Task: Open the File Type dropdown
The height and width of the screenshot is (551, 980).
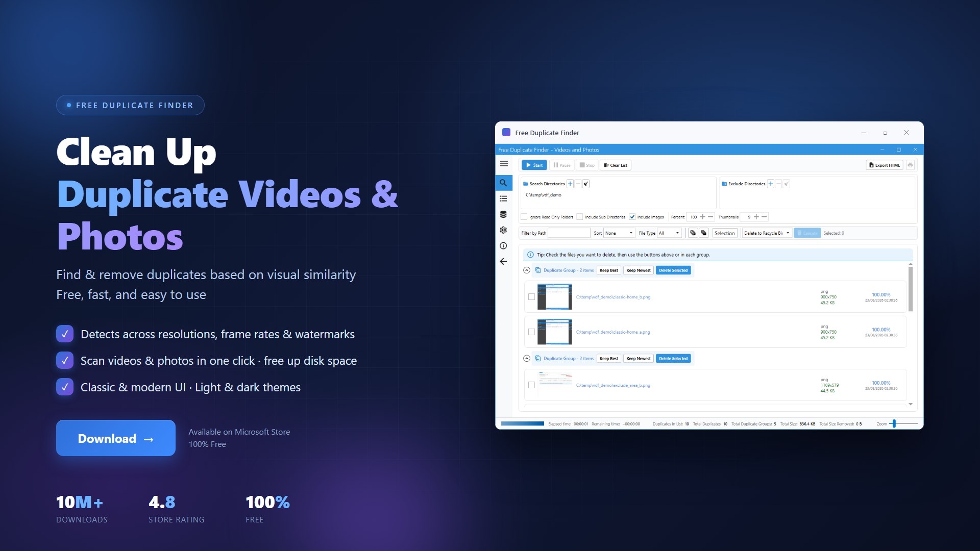Action: [669, 233]
